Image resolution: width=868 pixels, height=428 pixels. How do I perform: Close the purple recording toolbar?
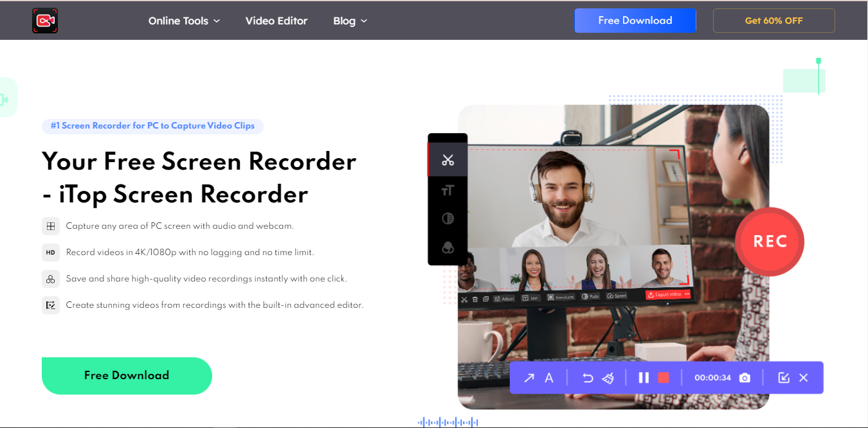[x=804, y=378]
